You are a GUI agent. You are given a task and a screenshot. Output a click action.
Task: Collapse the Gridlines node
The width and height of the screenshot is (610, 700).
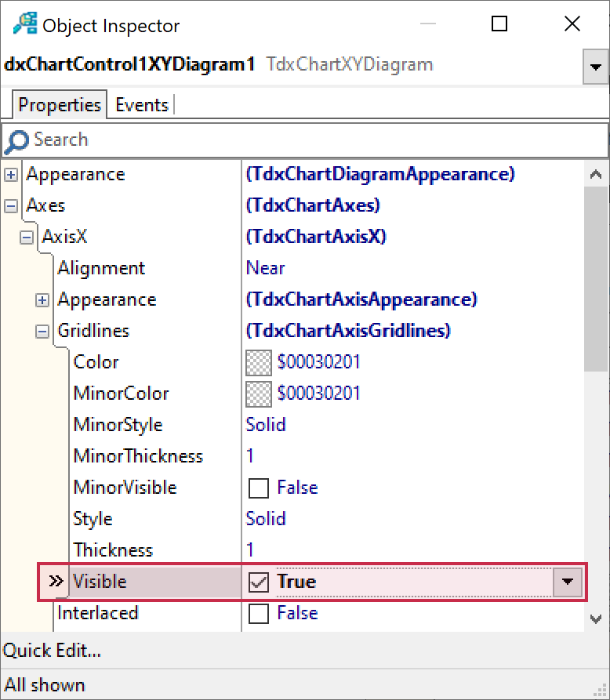(42, 332)
